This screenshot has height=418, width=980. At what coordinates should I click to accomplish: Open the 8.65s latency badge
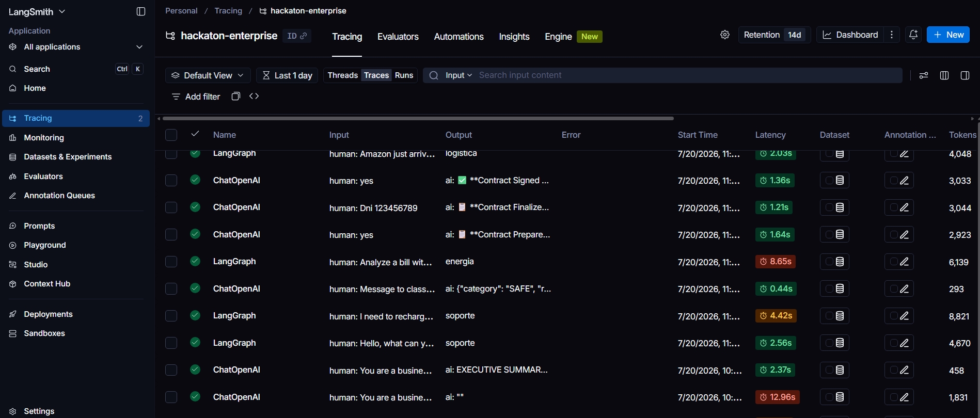tap(776, 262)
